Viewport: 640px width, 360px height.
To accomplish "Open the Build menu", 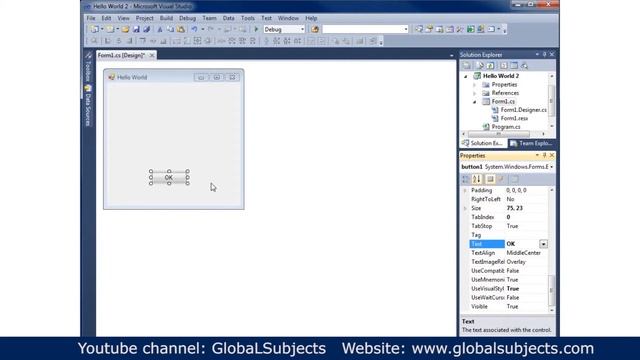I will [x=166, y=18].
